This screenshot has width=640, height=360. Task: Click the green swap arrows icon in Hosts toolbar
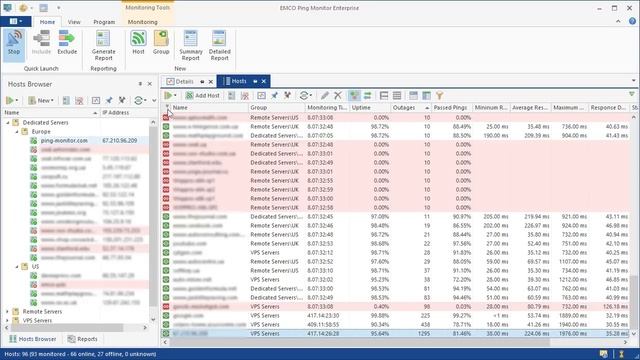[367, 96]
